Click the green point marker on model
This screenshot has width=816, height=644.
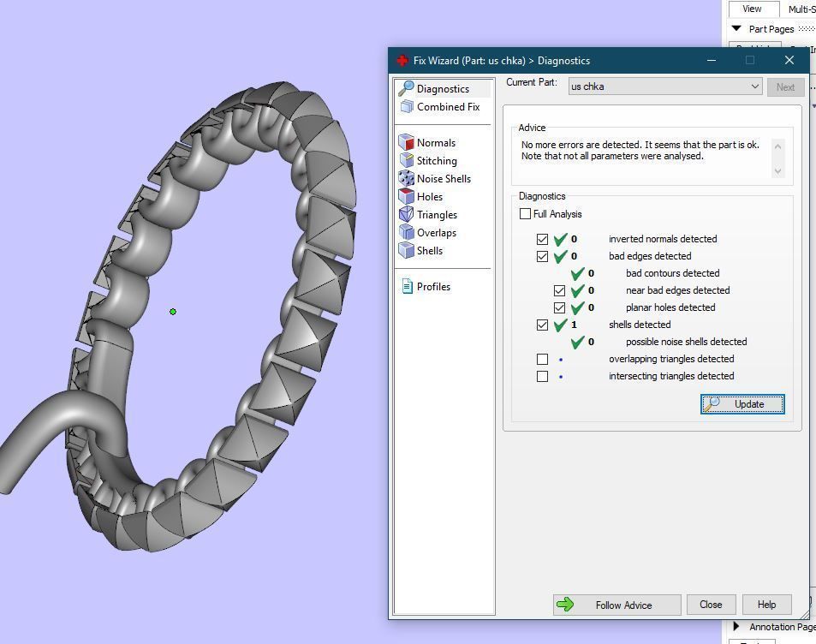(x=173, y=312)
